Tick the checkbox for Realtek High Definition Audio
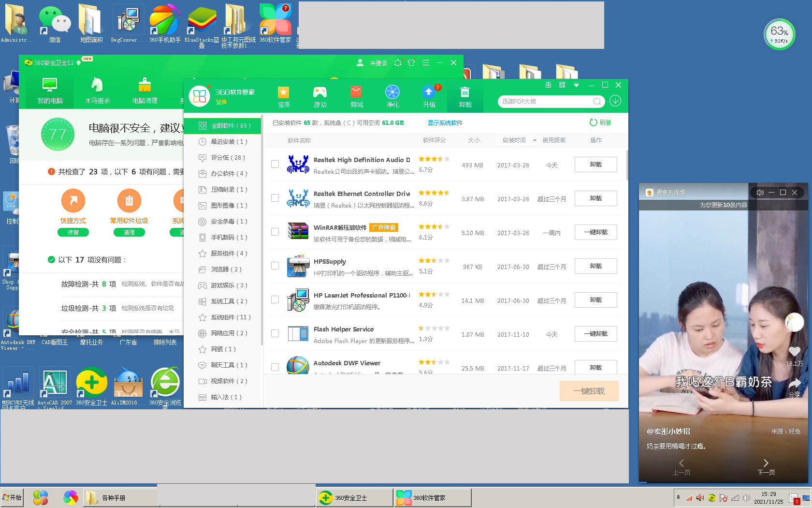Viewport: 812px width, 508px height. pyautogui.click(x=275, y=164)
